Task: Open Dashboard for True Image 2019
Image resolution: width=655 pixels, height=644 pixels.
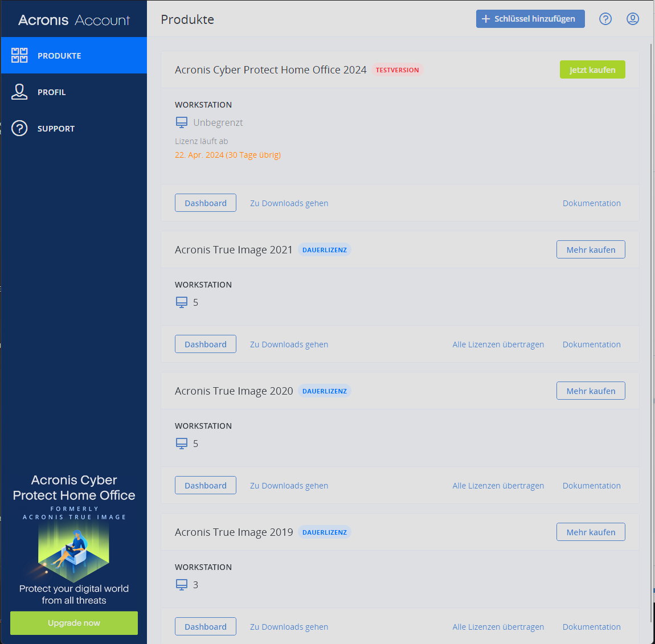Action: click(206, 626)
